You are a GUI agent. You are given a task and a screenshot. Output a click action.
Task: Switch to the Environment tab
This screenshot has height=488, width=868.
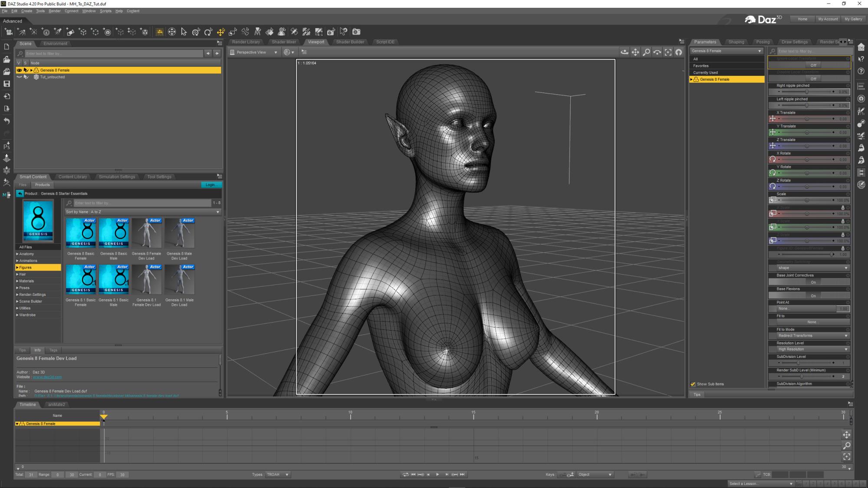(55, 43)
